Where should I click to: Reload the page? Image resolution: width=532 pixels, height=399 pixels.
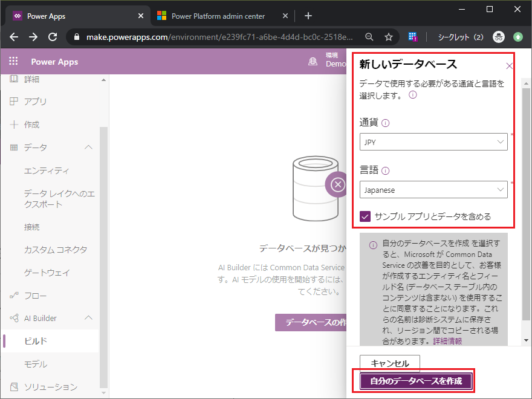click(x=53, y=37)
